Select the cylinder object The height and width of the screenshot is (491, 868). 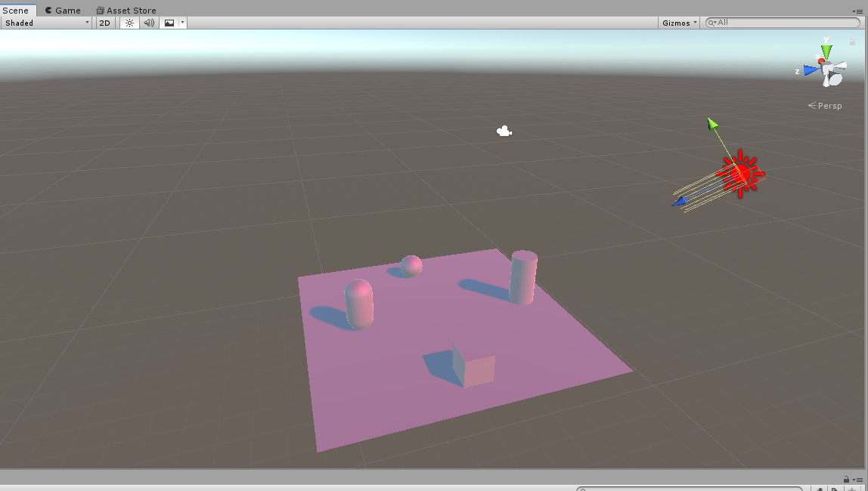coord(523,277)
